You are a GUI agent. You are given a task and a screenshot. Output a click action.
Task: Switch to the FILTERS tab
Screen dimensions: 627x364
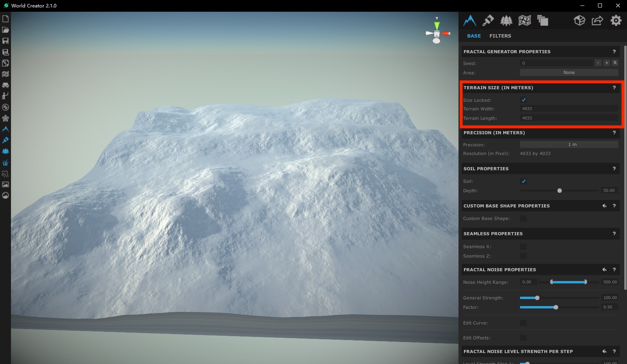point(500,36)
